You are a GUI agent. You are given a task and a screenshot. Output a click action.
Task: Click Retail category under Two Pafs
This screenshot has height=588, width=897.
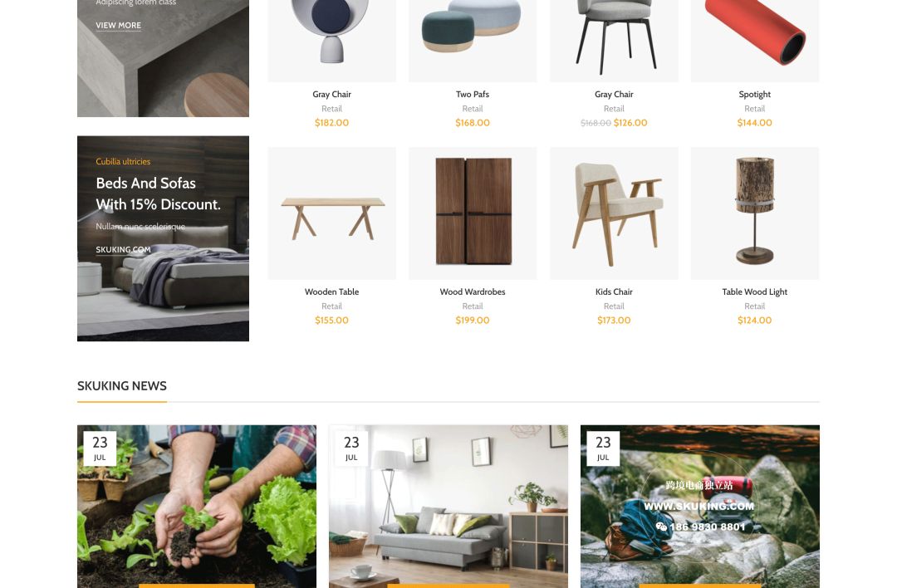point(473,109)
